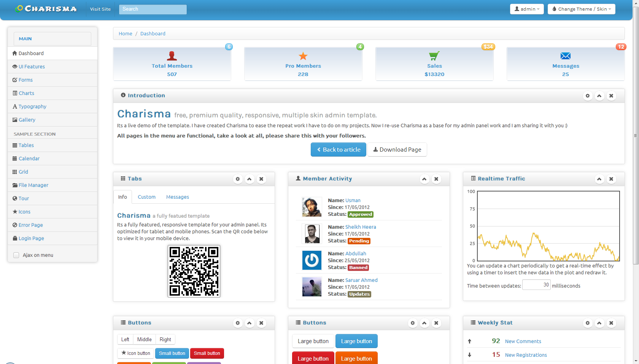Viewport: 639px width, 364px height.
Task: Click the Sales shopping cart icon
Action: (x=434, y=56)
